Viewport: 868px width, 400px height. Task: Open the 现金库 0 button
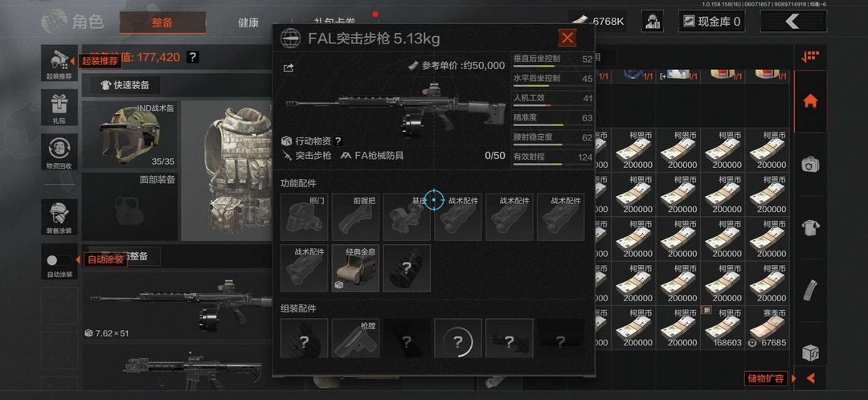pos(711,22)
